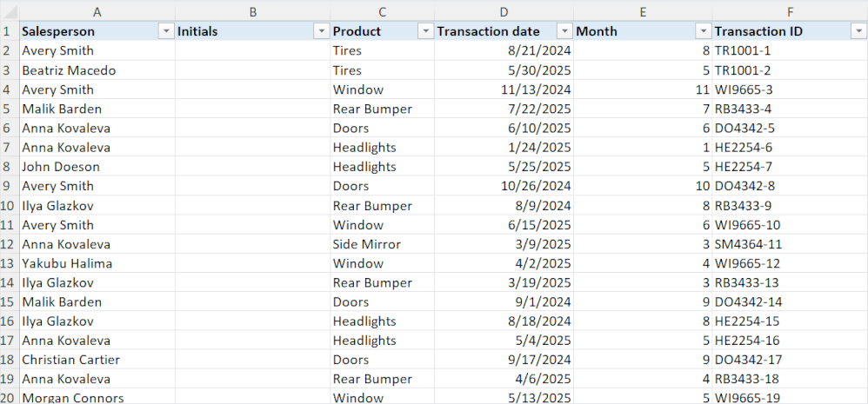This screenshot has width=868, height=404.
Task: Click the select-all corner of the grid
Action: pos(9,11)
